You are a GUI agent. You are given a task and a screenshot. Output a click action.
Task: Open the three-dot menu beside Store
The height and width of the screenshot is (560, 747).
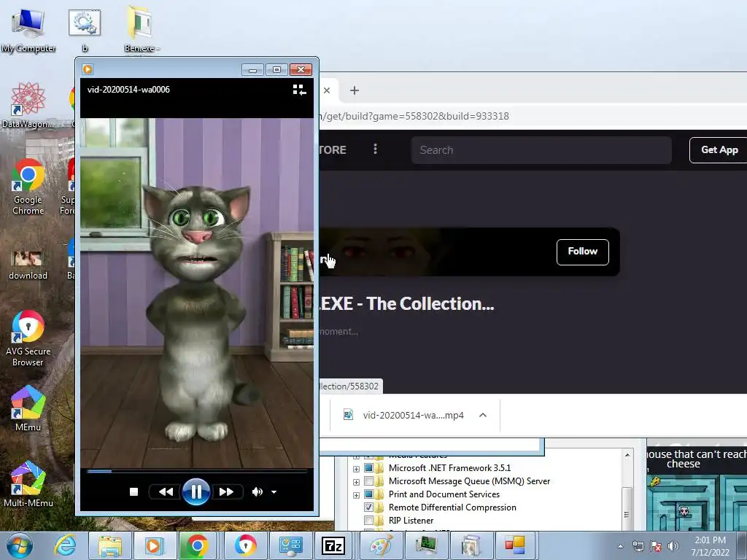tap(376, 149)
